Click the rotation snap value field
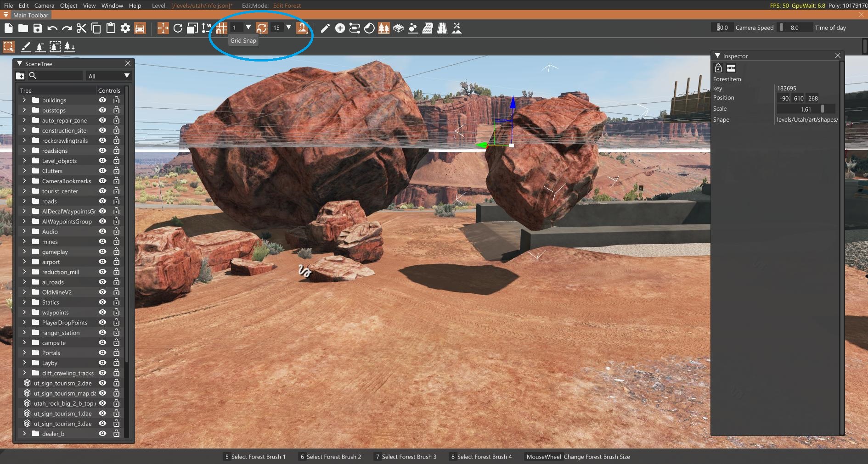The width and height of the screenshot is (868, 464). 276,28
